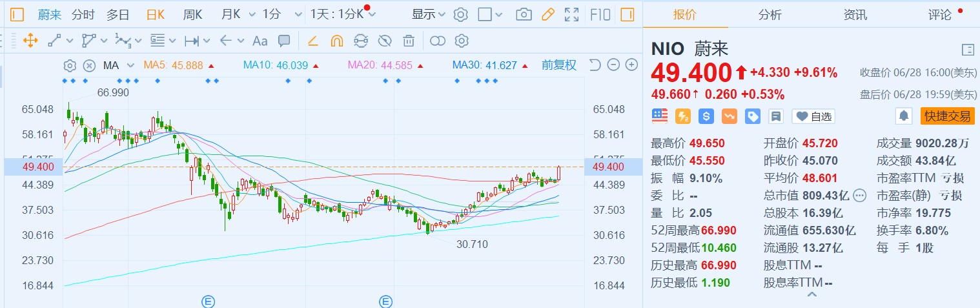Select the crosshair move tool
This screenshot has height=308, width=980.
pos(30,41)
